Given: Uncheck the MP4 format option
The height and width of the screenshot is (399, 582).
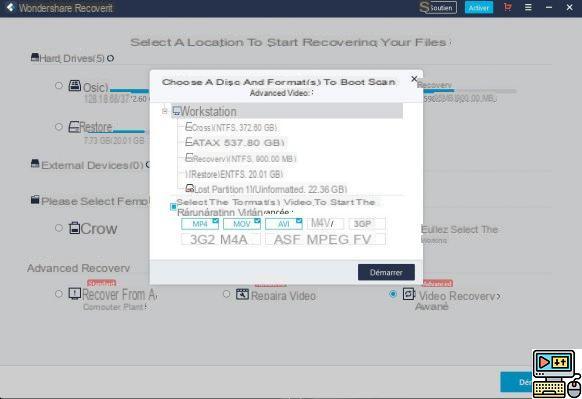Looking at the screenshot, I should click(x=200, y=224).
